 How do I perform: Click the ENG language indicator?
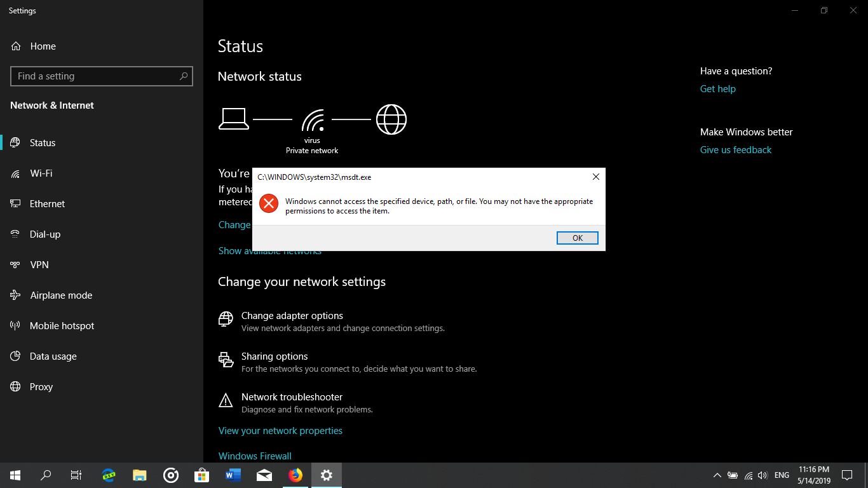point(782,475)
